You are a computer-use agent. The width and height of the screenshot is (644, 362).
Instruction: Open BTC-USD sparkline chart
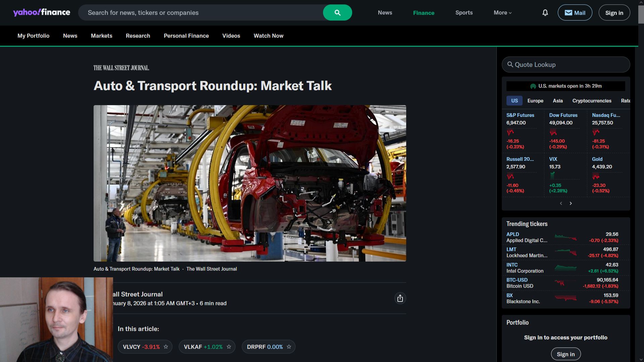click(566, 283)
